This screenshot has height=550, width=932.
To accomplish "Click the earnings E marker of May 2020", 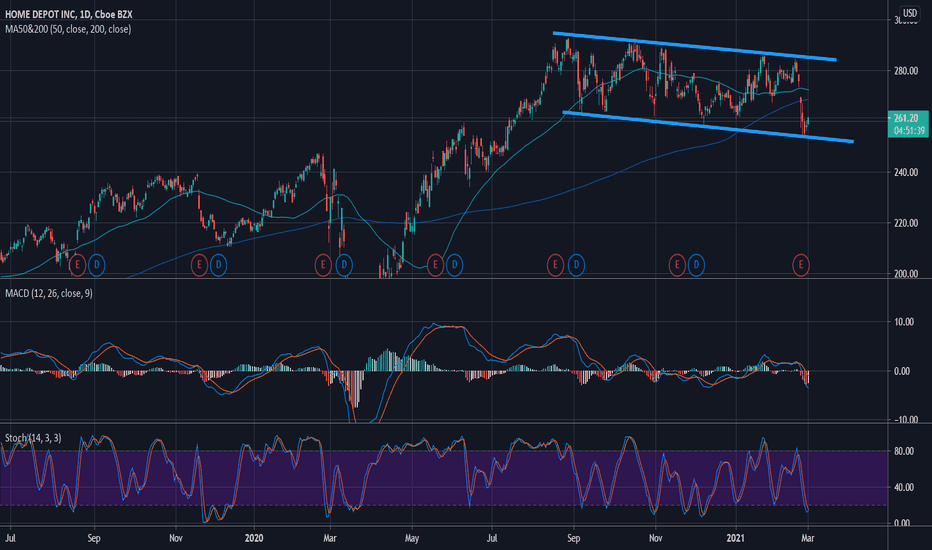I will [435, 265].
